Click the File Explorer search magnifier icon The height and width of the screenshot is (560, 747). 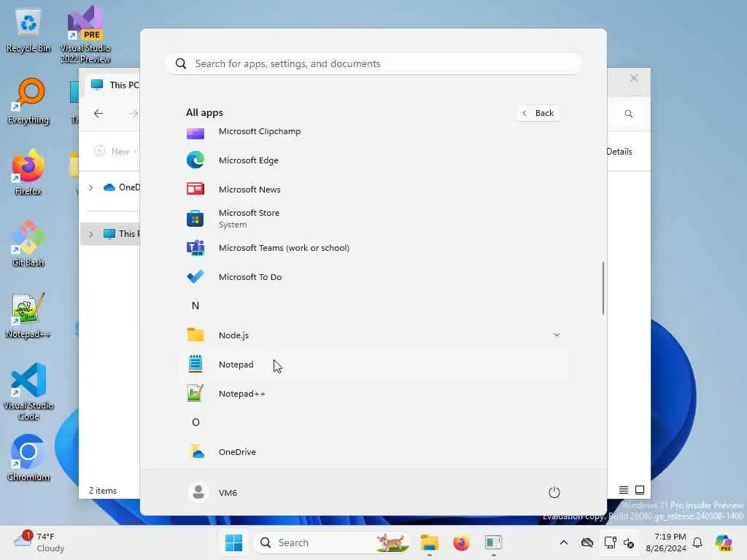(x=628, y=113)
